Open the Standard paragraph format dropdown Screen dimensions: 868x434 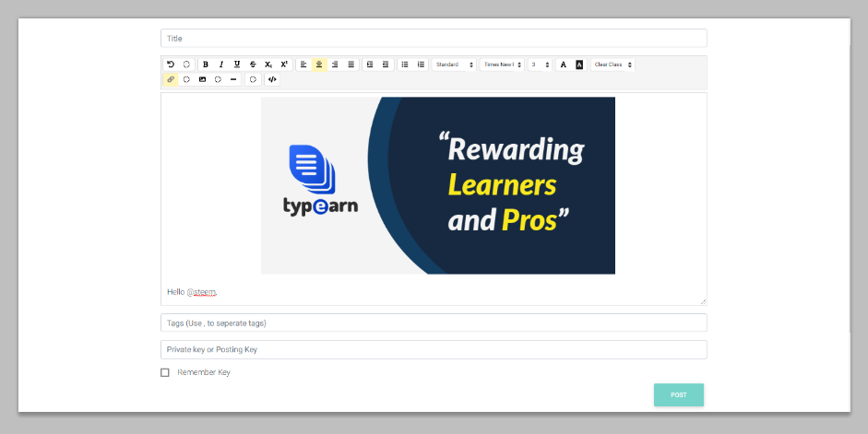(x=454, y=65)
